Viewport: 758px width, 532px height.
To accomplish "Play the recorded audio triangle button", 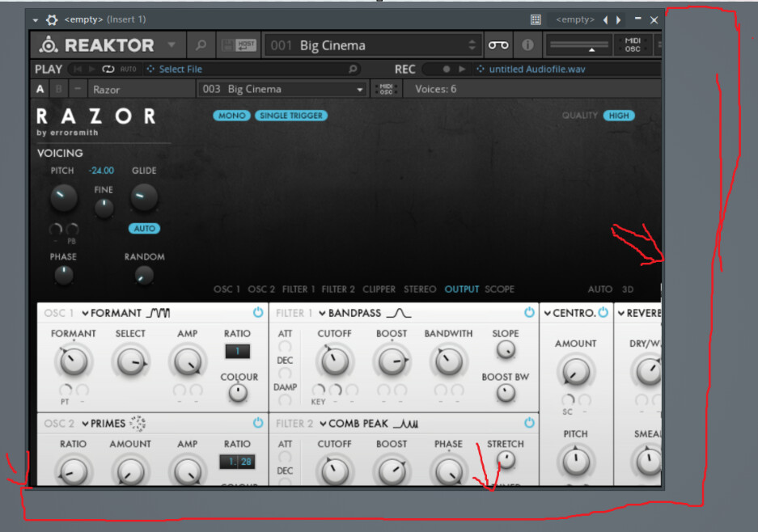I will 462,69.
